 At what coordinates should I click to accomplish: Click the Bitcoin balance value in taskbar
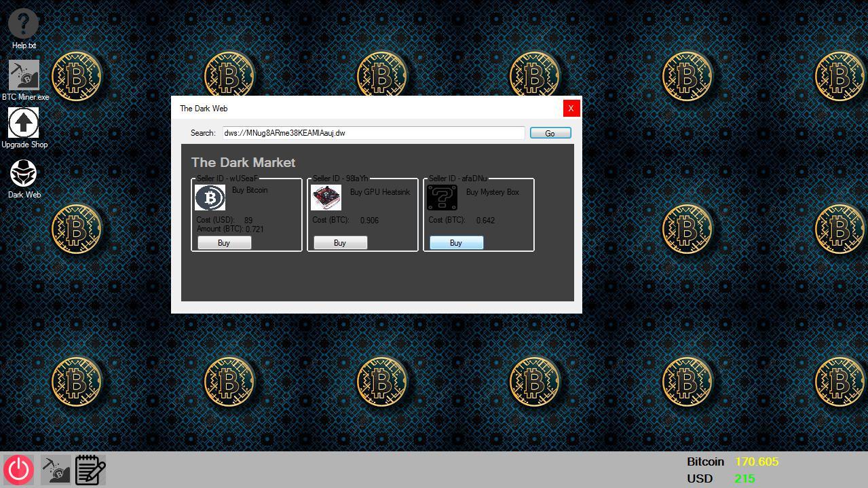[x=757, y=462]
